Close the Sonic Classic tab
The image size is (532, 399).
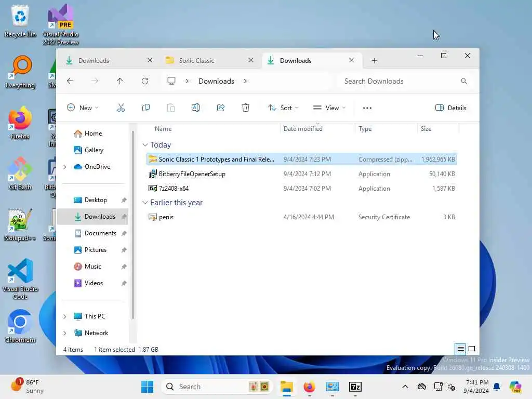251,60
